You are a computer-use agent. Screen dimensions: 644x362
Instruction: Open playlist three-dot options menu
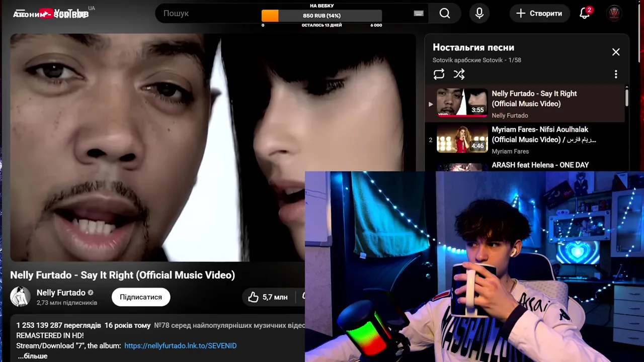click(616, 74)
